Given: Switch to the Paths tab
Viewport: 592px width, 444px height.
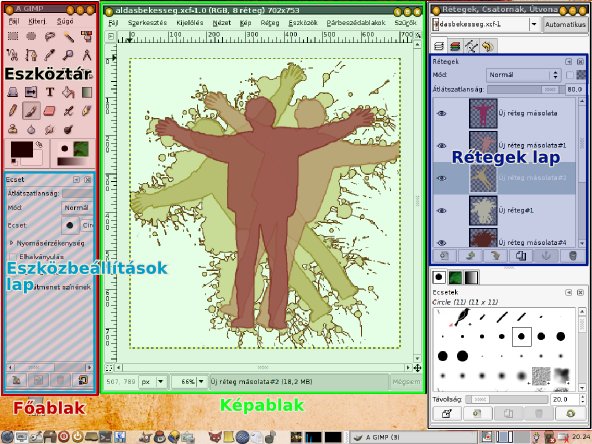Looking at the screenshot, I should pyautogui.click(x=472, y=46).
